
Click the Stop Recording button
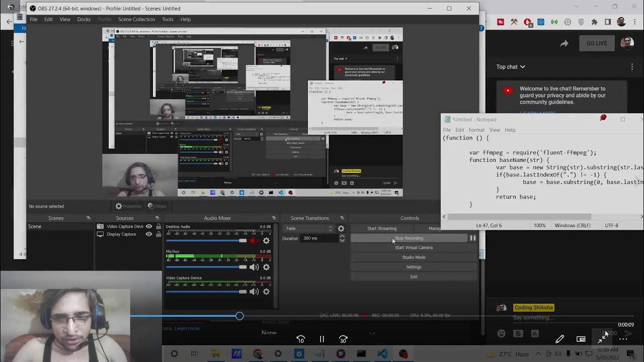(x=409, y=238)
